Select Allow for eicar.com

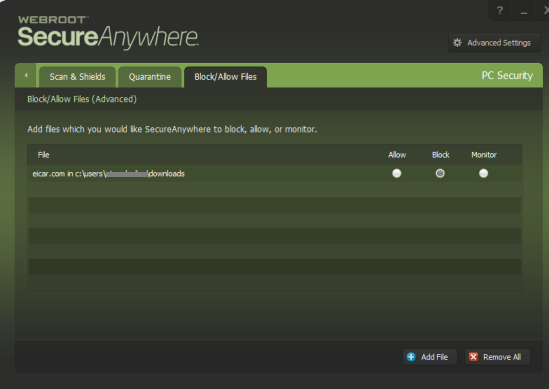(x=397, y=173)
